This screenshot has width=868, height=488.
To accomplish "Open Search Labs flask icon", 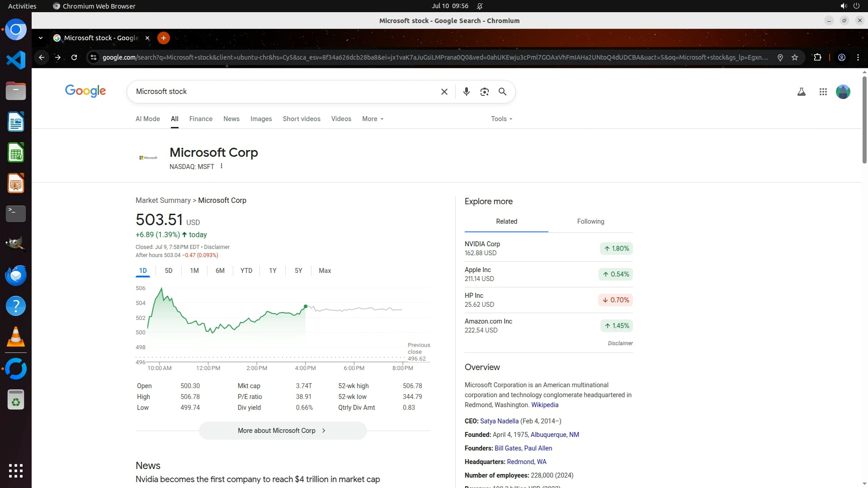I will [x=801, y=92].
